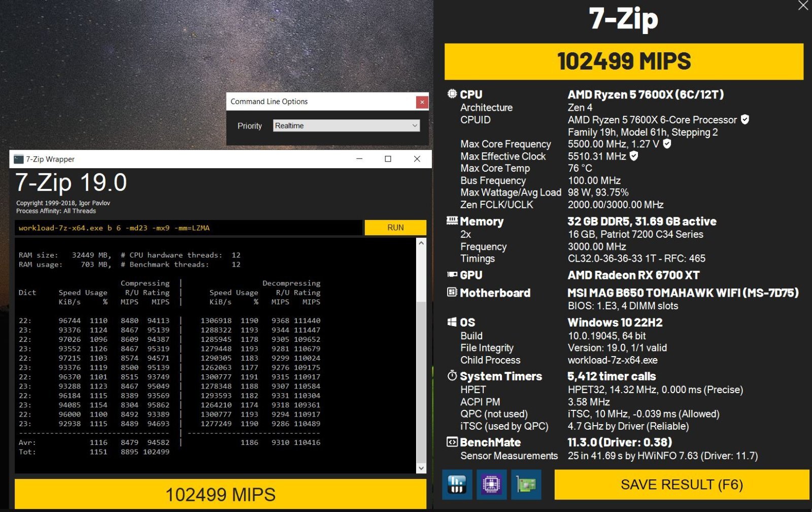Click the Windows logo icon beside OS heading

tap(452, 322)
